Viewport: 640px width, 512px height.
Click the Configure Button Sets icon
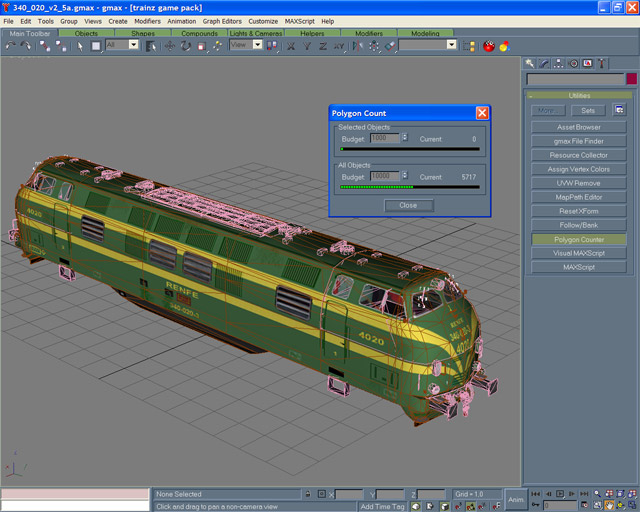[620, 110]
